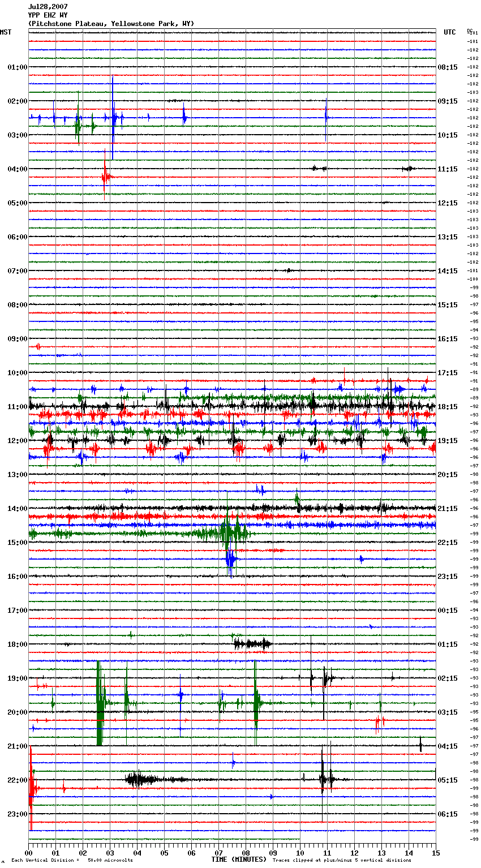The height and width of the screenshot is (868, 481).
Task: Select the 08:00 MST time label
Action: click(x=18, y=305)
